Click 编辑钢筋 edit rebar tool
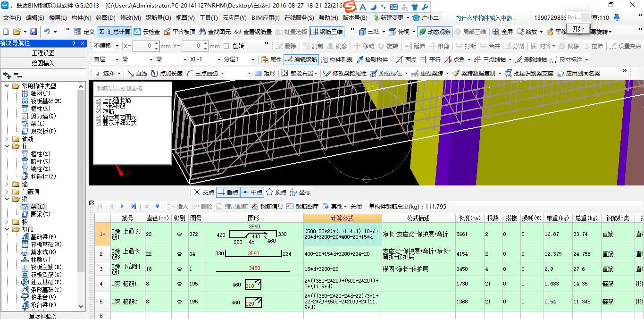This screenshot has width=644, height=319. 301,59
